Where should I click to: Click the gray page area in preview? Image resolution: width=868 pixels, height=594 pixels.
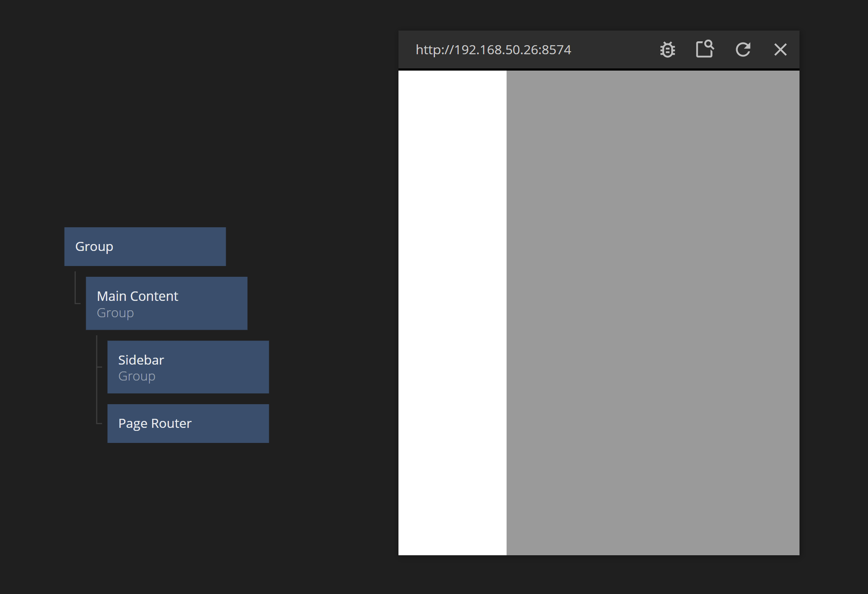(x=653, y=312)
